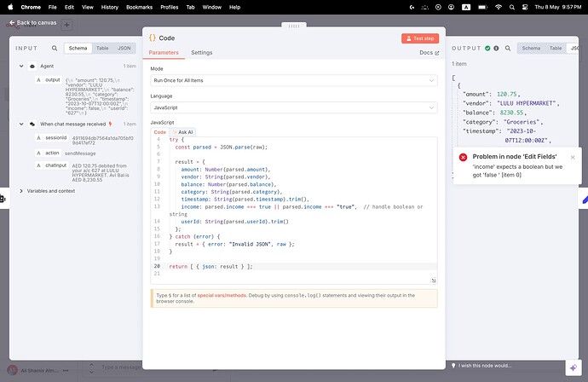Open the Apple menu

point(10,7)
